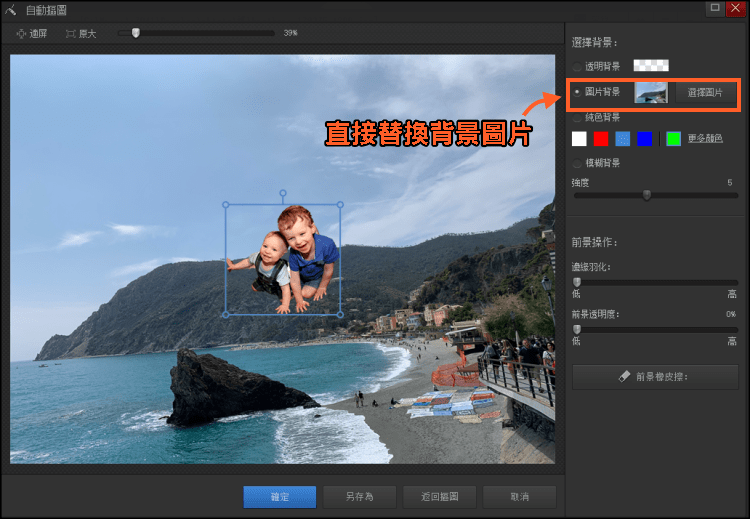Viewport: 750px width, 519px height.
Task: Click the 原大 original size icon
Action: coord(71,33)
